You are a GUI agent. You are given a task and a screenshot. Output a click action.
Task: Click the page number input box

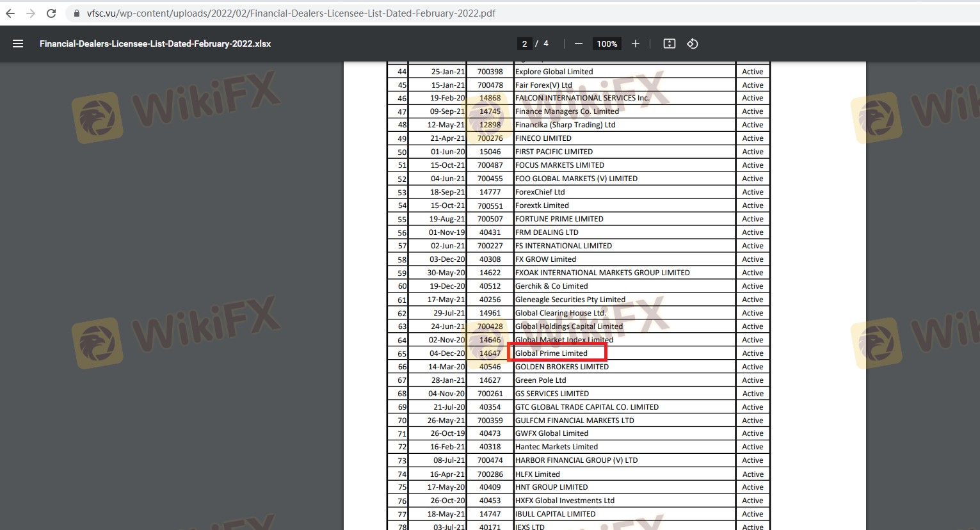click(524, 44)
